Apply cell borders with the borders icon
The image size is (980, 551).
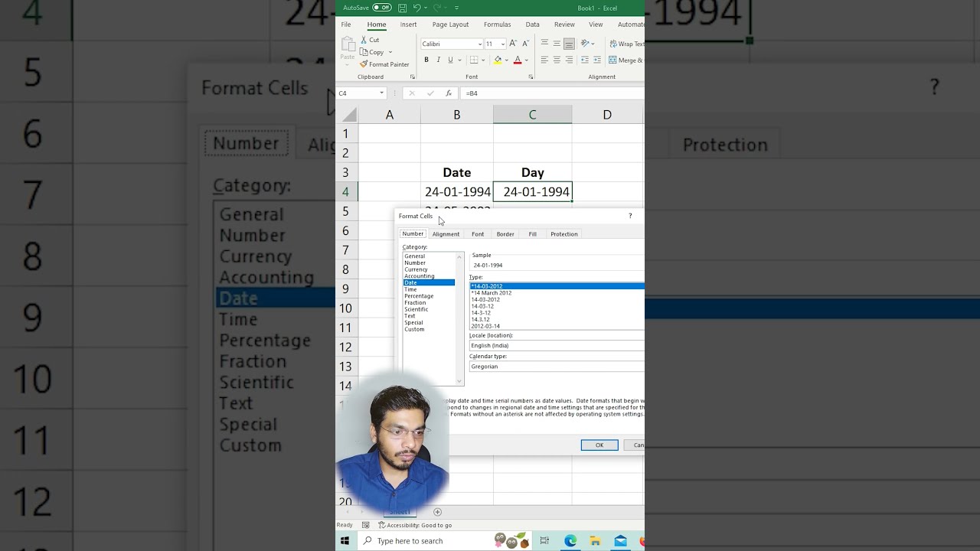click(474, 60)
